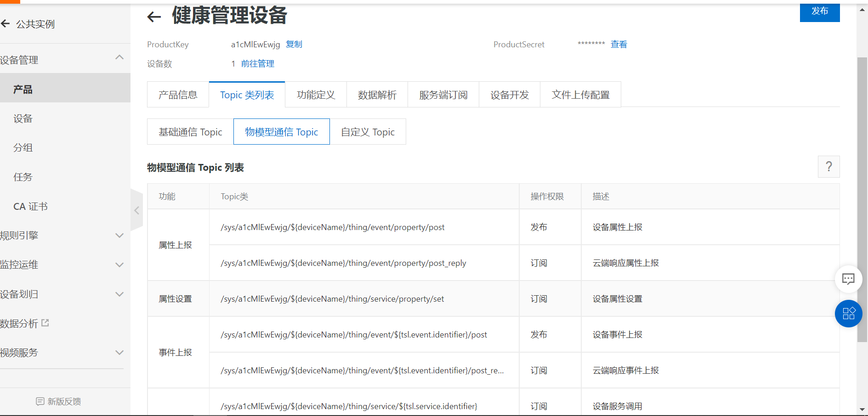Click the topic ending in ${tsl.service.identifier}

(x=349, y=406)
